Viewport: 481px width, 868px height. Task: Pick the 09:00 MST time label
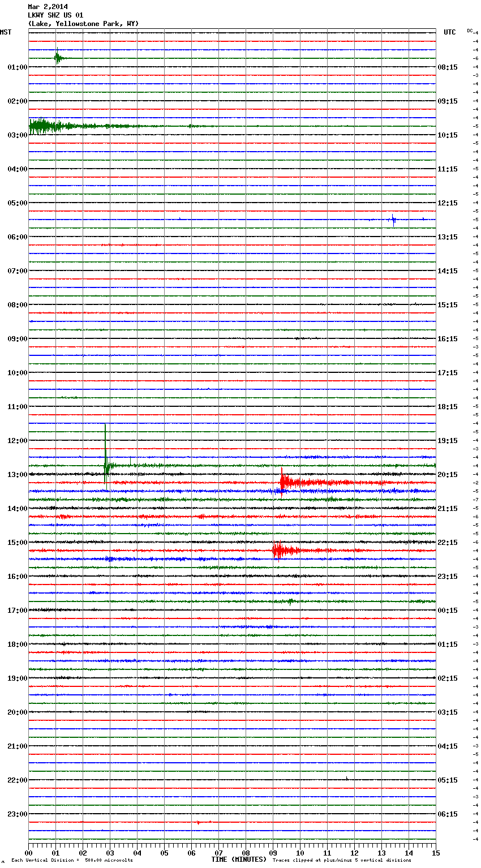[x=18, y=339]
